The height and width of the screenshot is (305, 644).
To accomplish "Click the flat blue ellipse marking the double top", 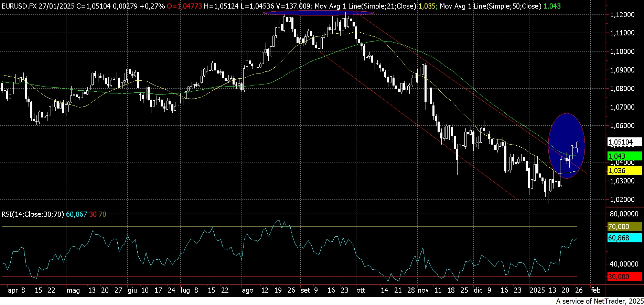I will coord(319,13).
